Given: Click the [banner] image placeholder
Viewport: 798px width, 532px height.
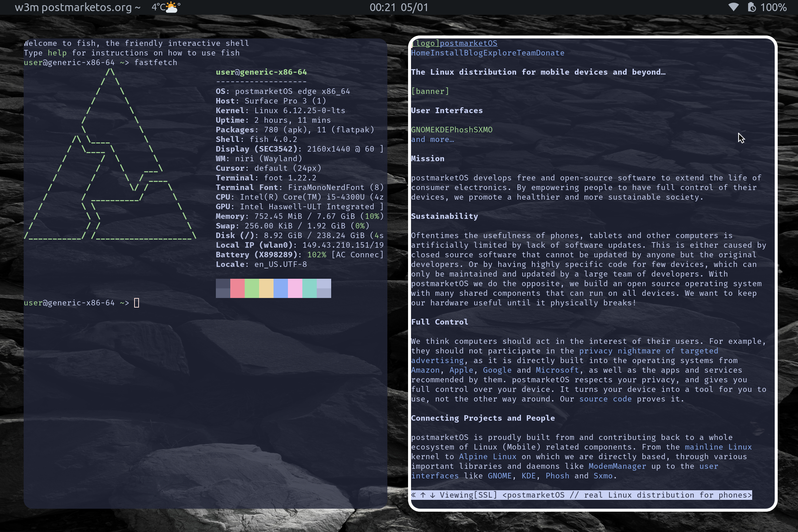Looking at the screenshot, I should [430, 91].
